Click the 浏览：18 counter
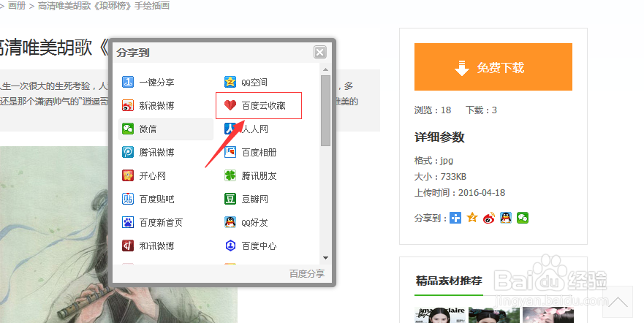Image resolution: width=644 pixels, height=323 pixels. 433,110
